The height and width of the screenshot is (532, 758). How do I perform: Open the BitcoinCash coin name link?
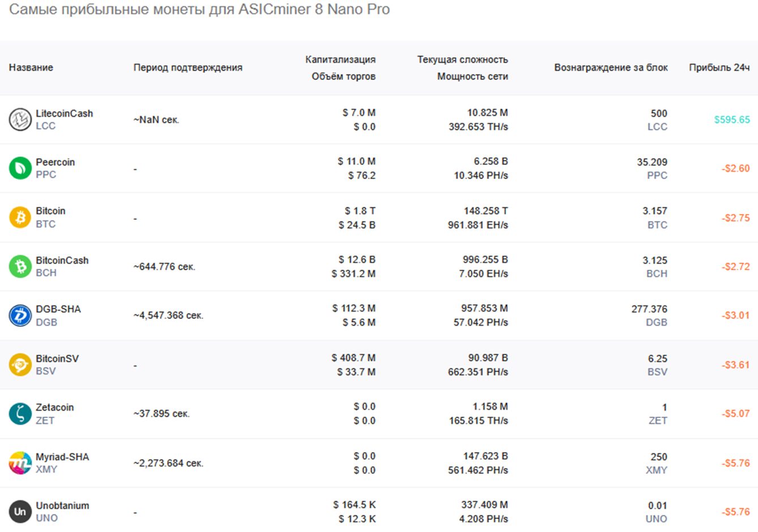[62, 260]
